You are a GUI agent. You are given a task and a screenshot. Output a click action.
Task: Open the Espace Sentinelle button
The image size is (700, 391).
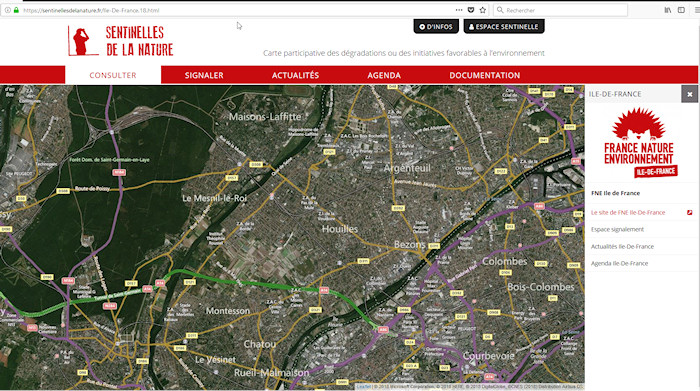[504, 27]
